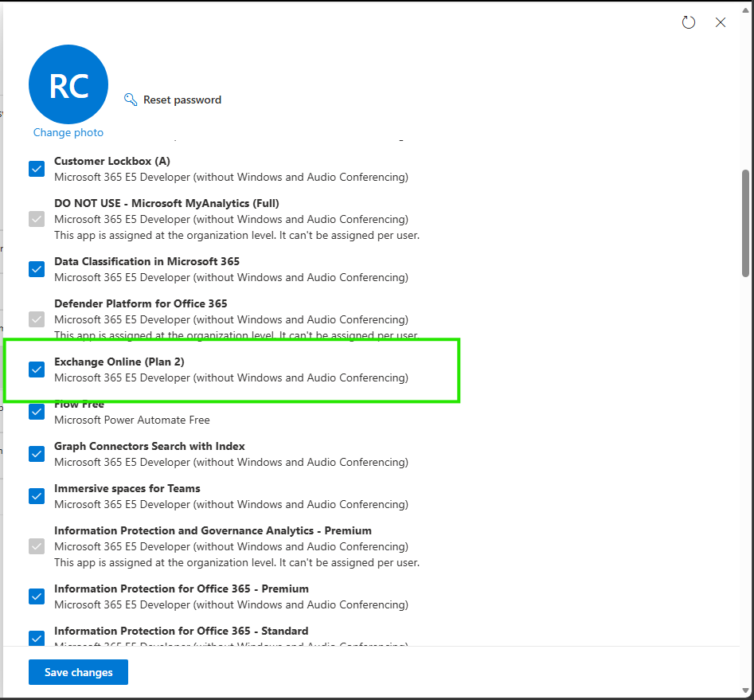
Task: Click the 'Defender Platform for Office 365' label
Action: tap(140, 303)
